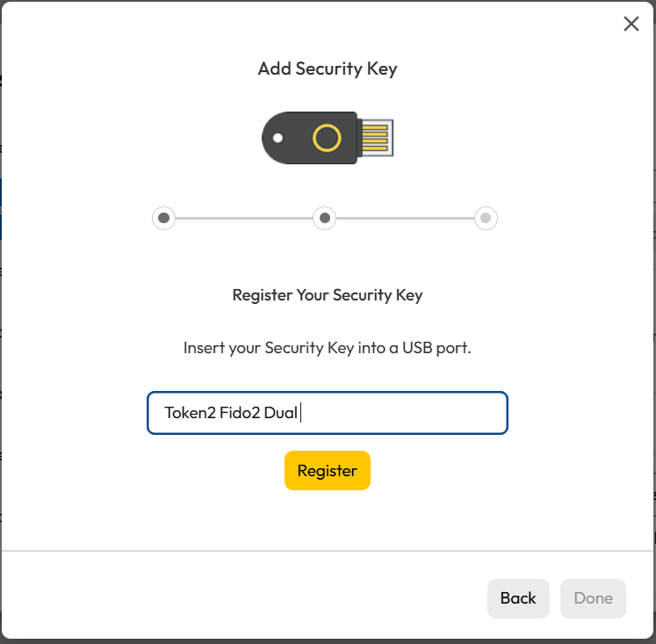Image resolution: width=656 pixels, height=644 pixels.
Task: Go back using the Back button
Action: 518,598
